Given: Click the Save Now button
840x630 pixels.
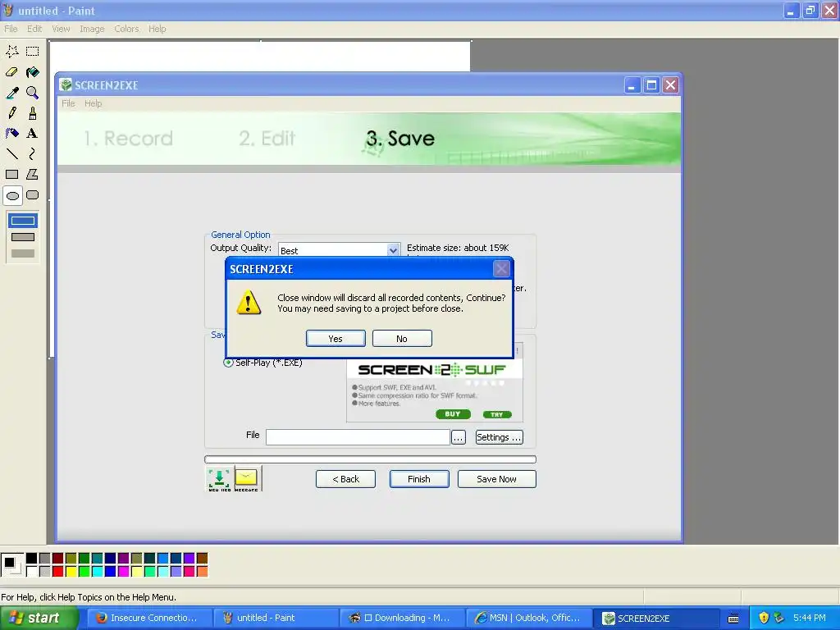Looking at the screenshot, I should (x=496, y=479).
